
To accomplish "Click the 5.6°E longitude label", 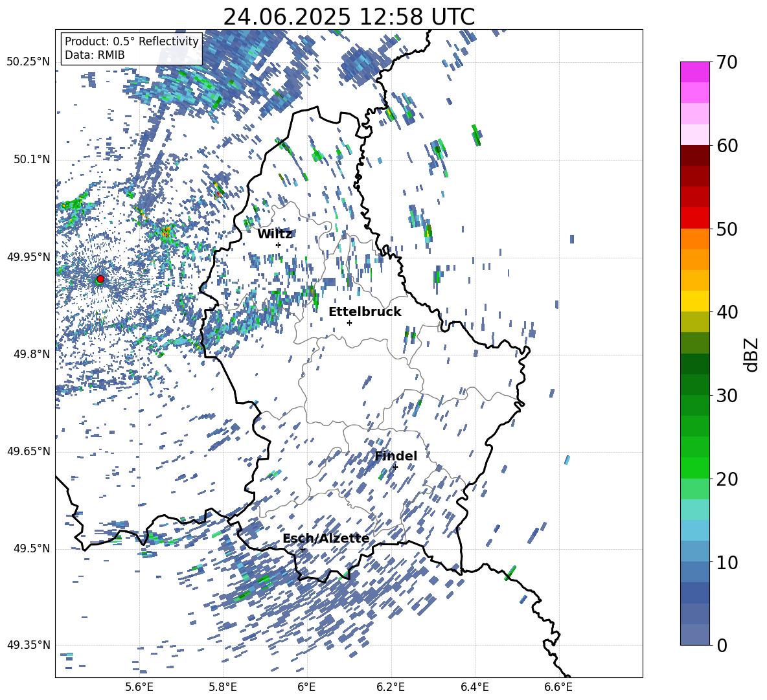I will click(x=139, y=687).
